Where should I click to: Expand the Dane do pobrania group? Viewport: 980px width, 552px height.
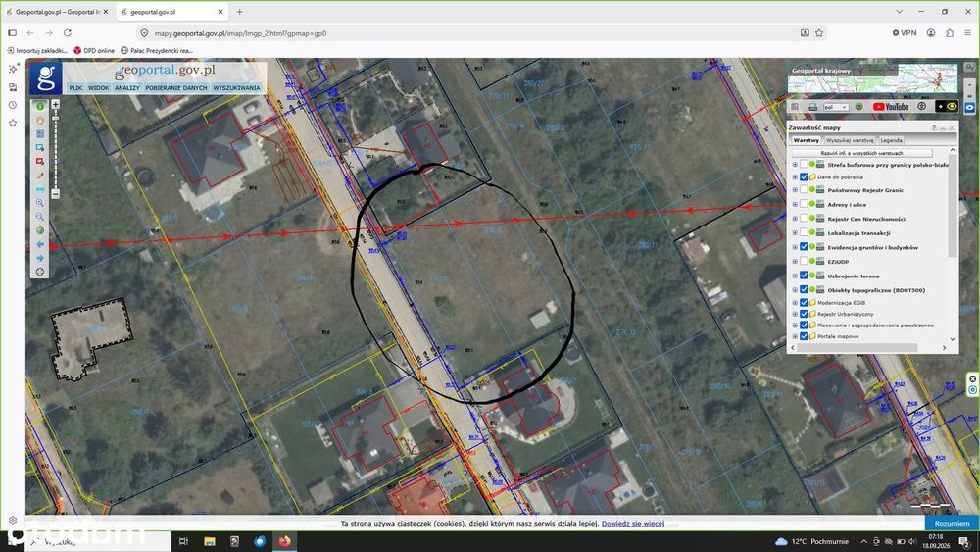pyautogui.click(x=795, y=176)
